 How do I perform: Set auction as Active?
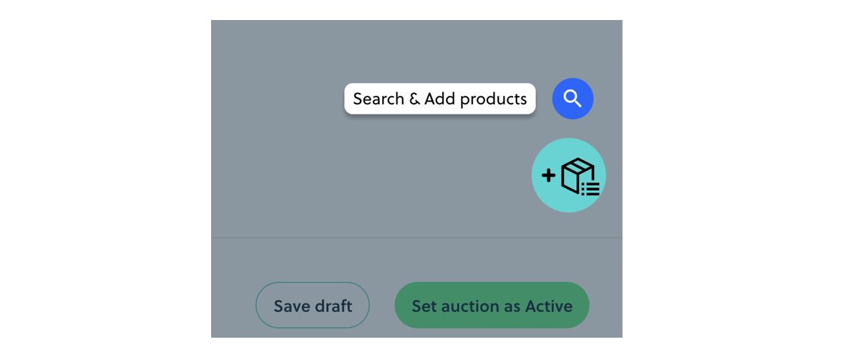[492, 305]
